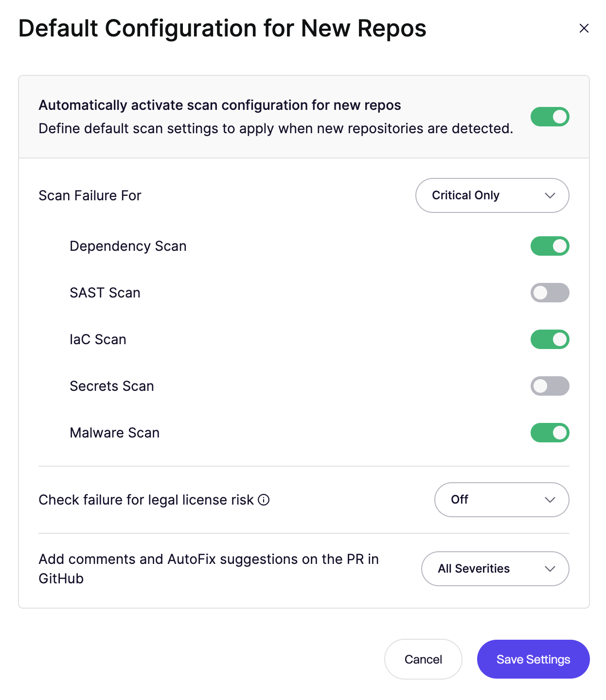Close the Default Configuration dialog
The height and width of the screenshot is (700, 606).
point(584,28)
